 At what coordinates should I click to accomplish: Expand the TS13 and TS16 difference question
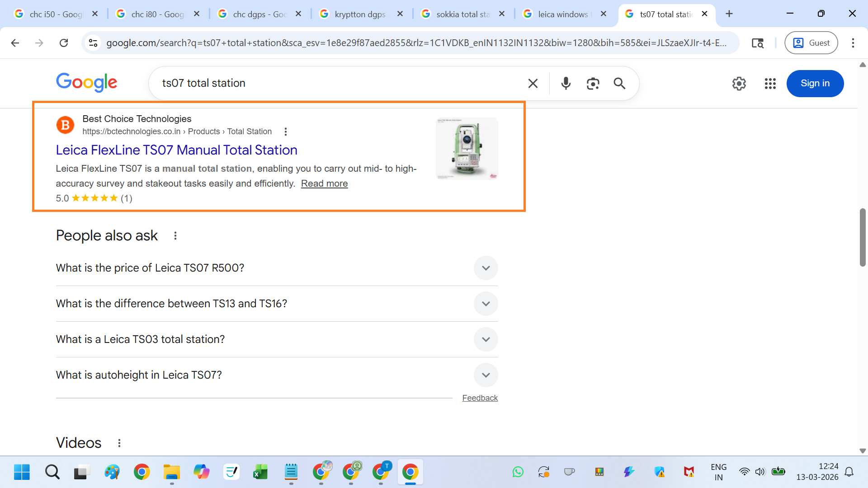(486, 304)
